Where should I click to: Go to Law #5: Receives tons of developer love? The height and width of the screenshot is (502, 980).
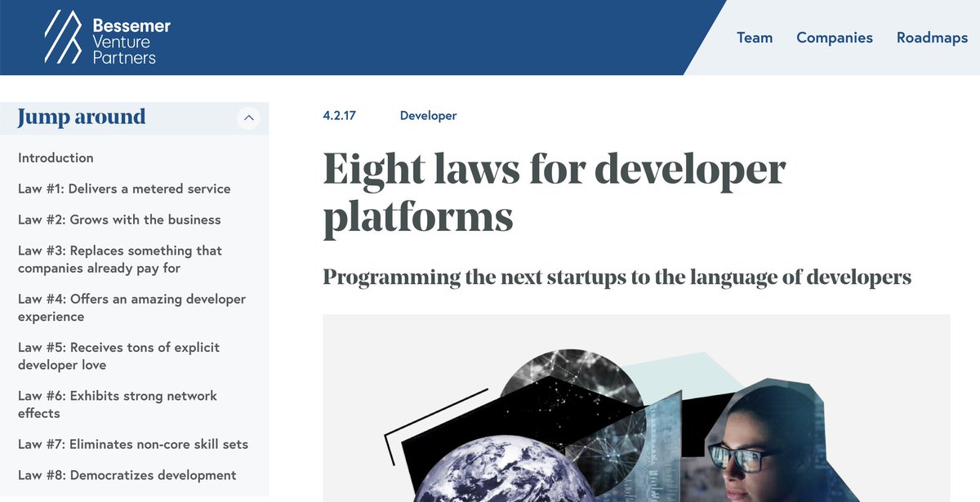pos(118,356)
